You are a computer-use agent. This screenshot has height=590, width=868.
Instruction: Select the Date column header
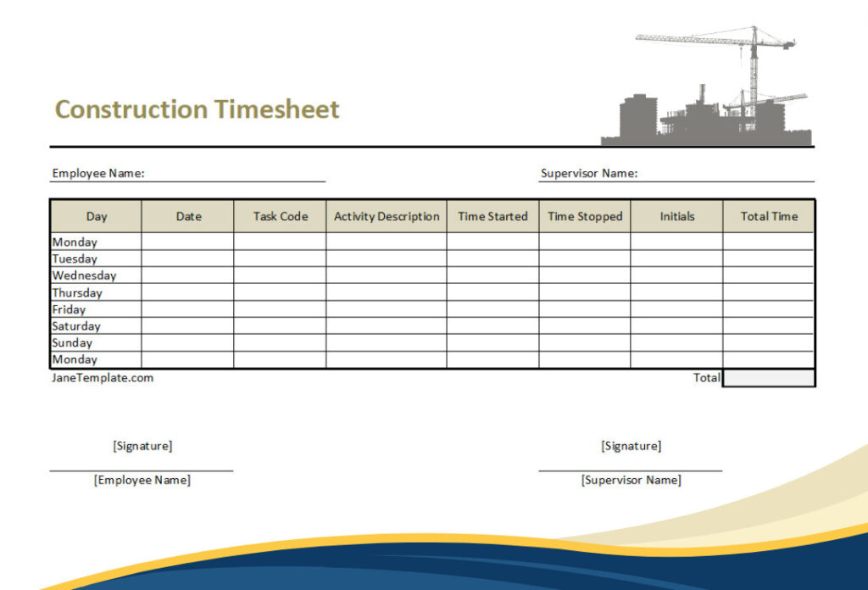tap(187, 216)
